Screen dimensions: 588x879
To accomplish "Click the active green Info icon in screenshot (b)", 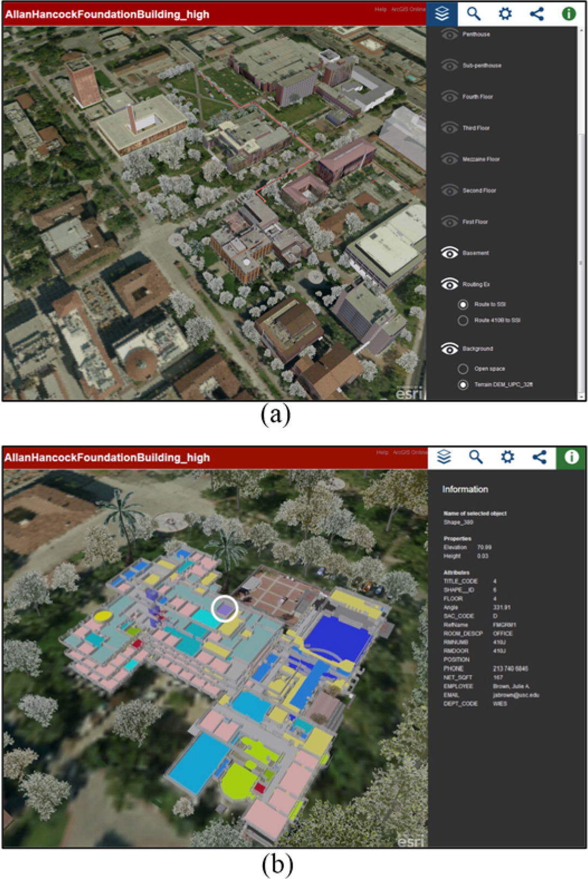I will 571,457.
